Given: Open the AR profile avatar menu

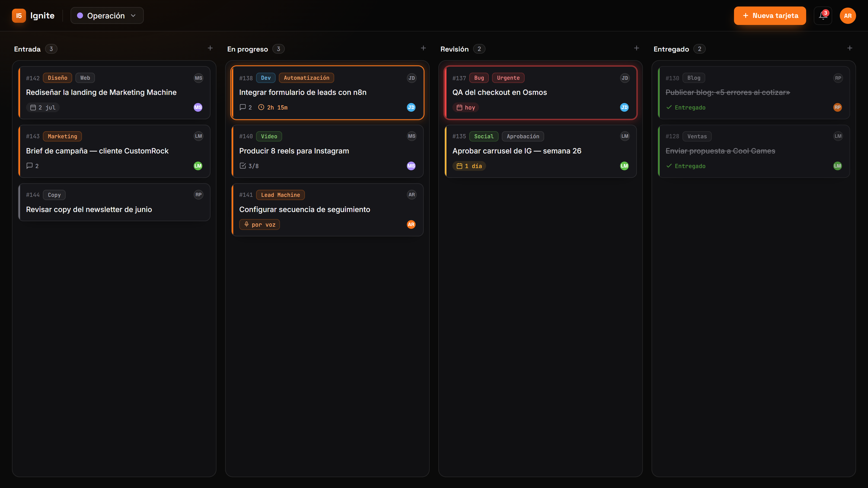Looking at the screenshot, I should tap(847, 15).
